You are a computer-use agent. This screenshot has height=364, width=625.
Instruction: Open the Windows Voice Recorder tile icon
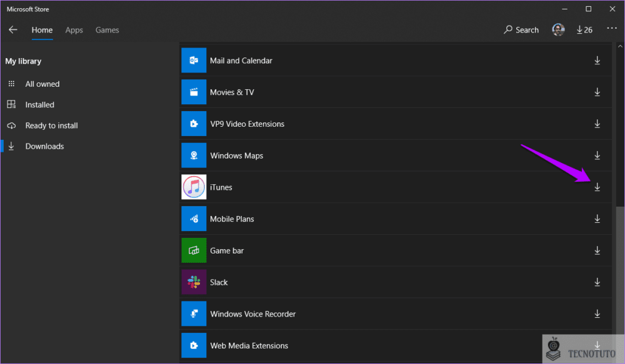[194, 314]
